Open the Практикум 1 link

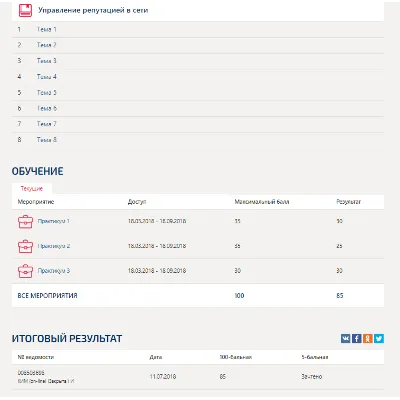point(54,221)
